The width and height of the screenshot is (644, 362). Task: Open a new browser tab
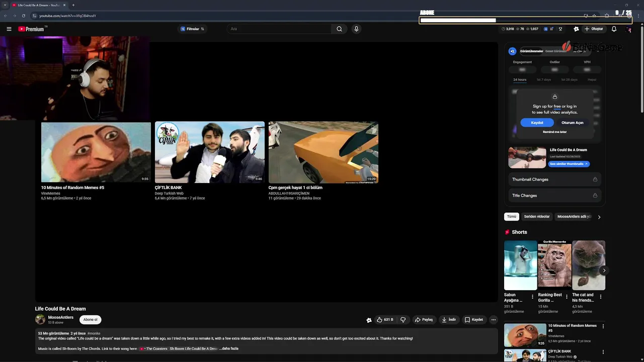[x=73, y=5]
